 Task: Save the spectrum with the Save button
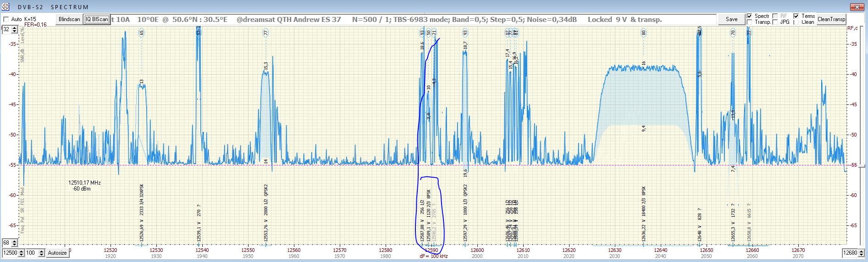[x=731, y=19]
